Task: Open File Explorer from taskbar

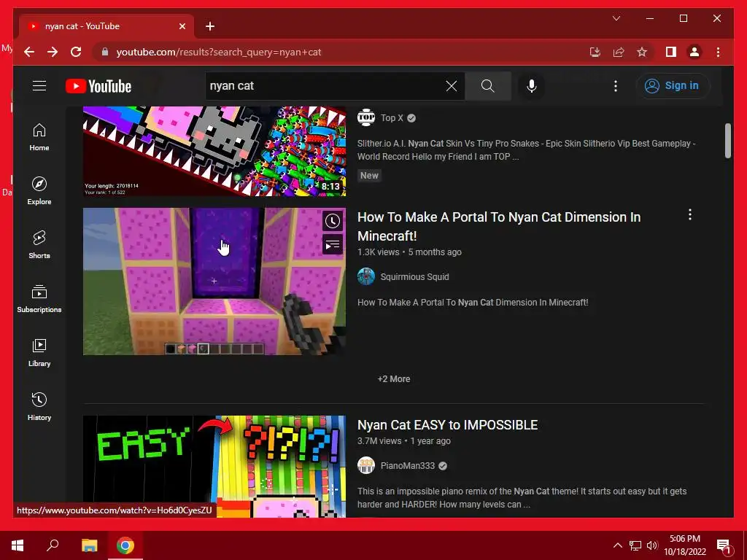Action: [x=89, y=545]
